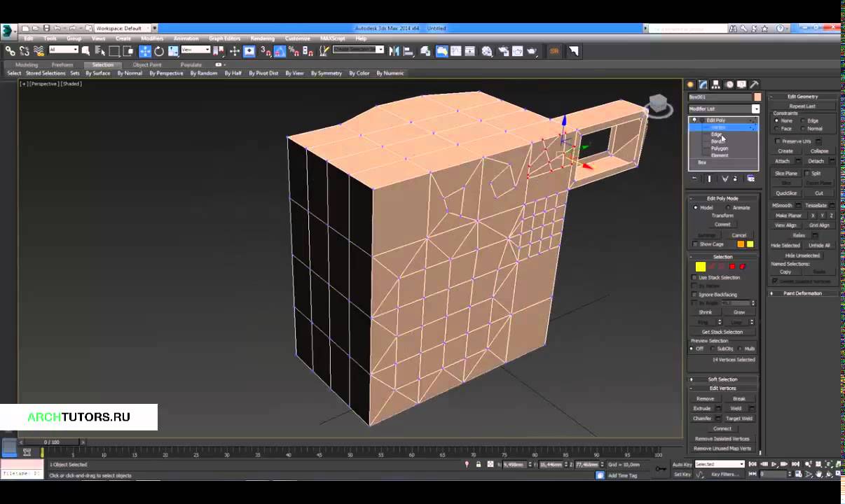Open the Material Editor icon
845x504 pixels.
(487, 51)
